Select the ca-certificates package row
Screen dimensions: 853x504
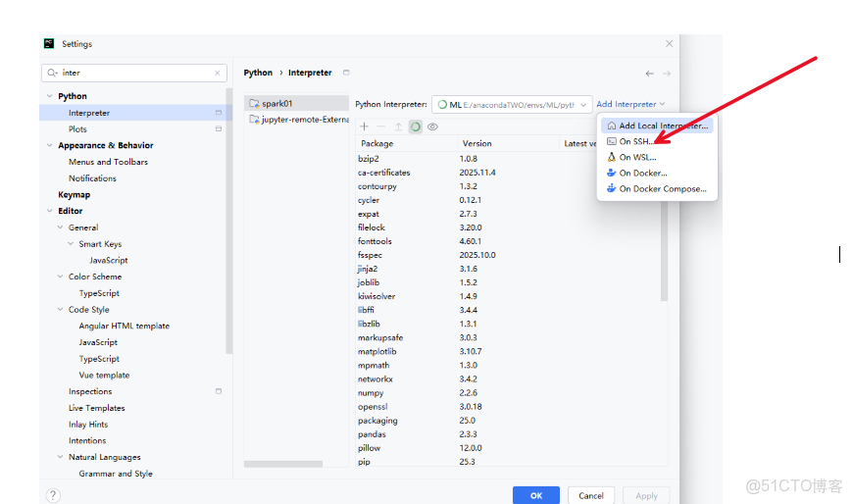[476, 173]
